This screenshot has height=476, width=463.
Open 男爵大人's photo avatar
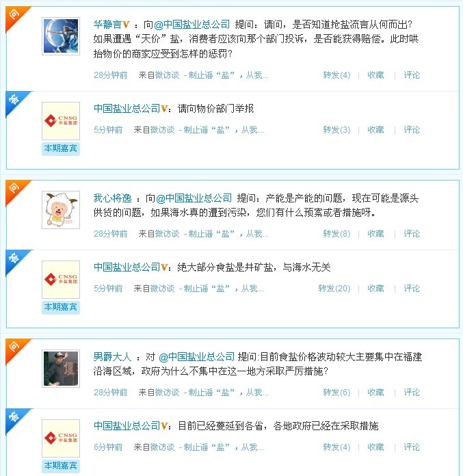(x=61, y=369)
